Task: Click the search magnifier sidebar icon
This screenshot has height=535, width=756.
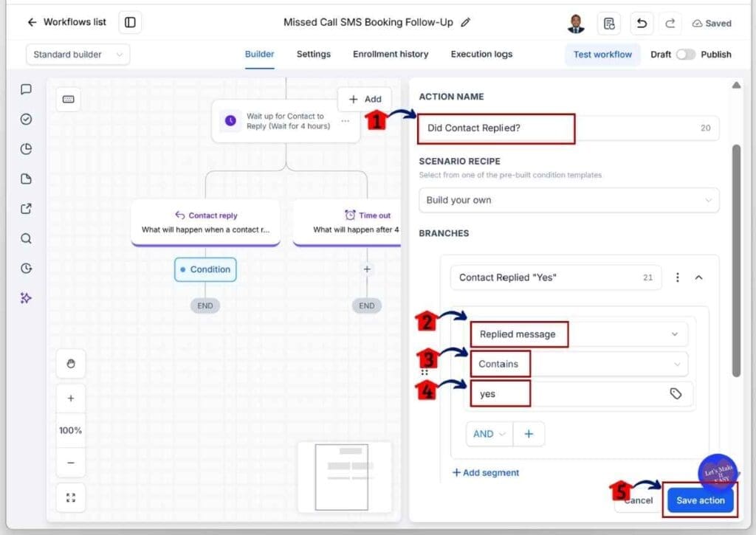Action: (26, 238)
